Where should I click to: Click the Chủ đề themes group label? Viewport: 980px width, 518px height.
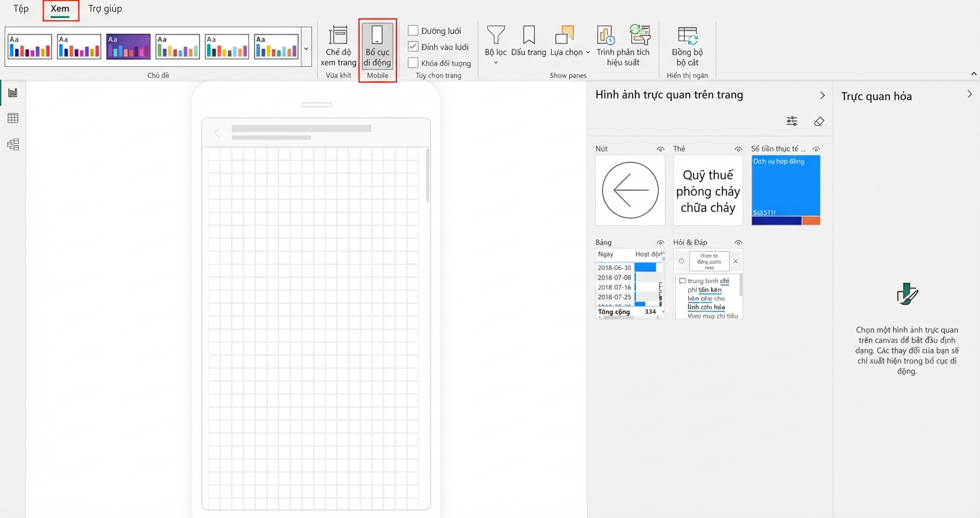pyautogui.click(x=158, y=75)
